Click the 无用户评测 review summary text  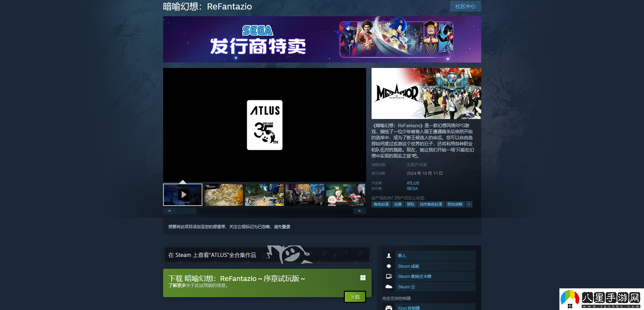click(417, 165)
